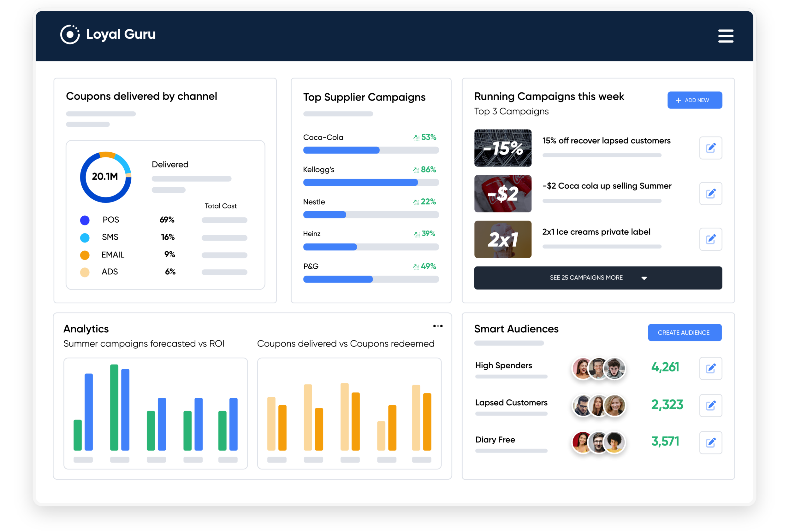Click the Create Audience button

[685, 332]
